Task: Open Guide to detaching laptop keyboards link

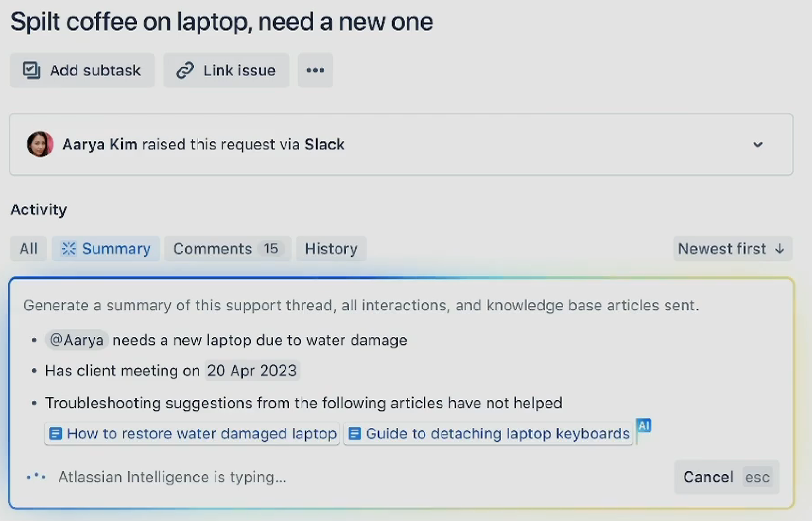Action: [x=497, y=433]
